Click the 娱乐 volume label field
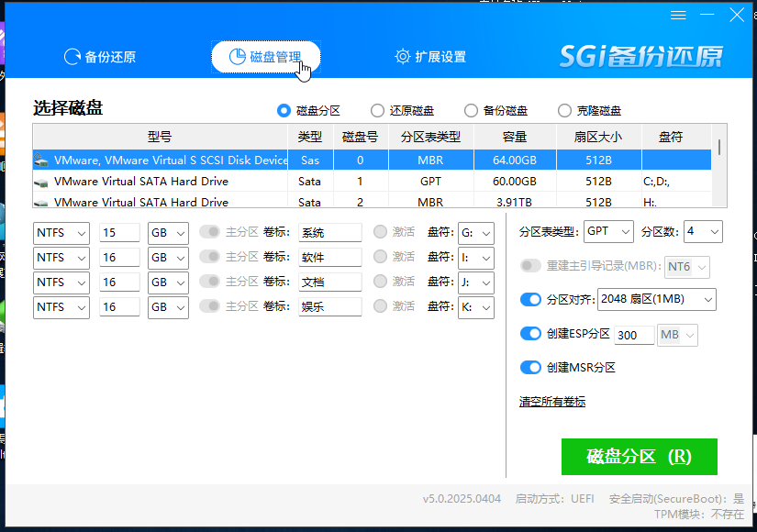This screenshot has height=532, width=757. pos(330,307)
